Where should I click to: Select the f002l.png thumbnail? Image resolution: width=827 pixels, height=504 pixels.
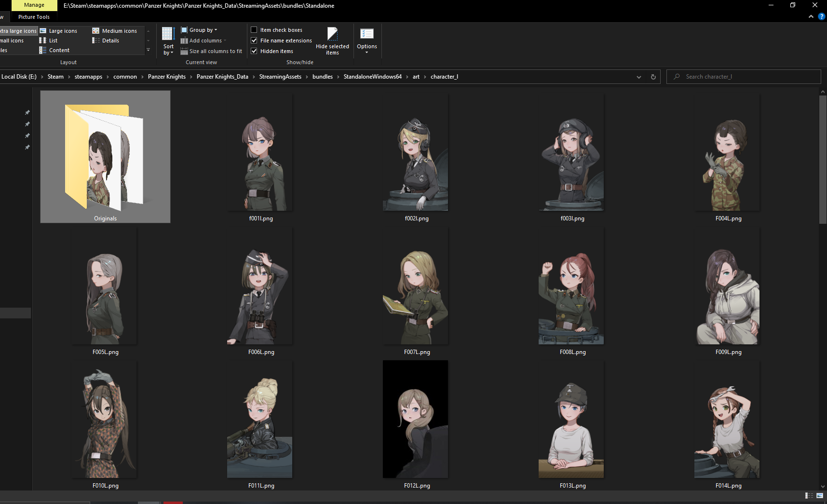coord(416,152)
